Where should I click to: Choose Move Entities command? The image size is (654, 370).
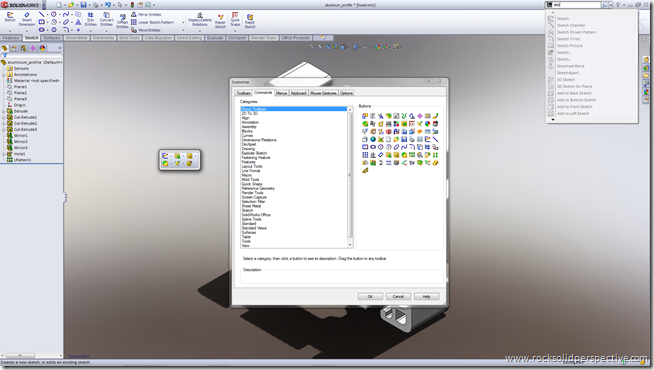[x=146, y=30]
